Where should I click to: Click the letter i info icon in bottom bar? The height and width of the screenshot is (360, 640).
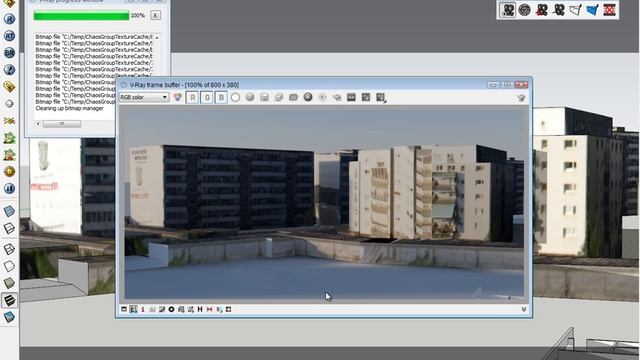click(x=143, y=309)
